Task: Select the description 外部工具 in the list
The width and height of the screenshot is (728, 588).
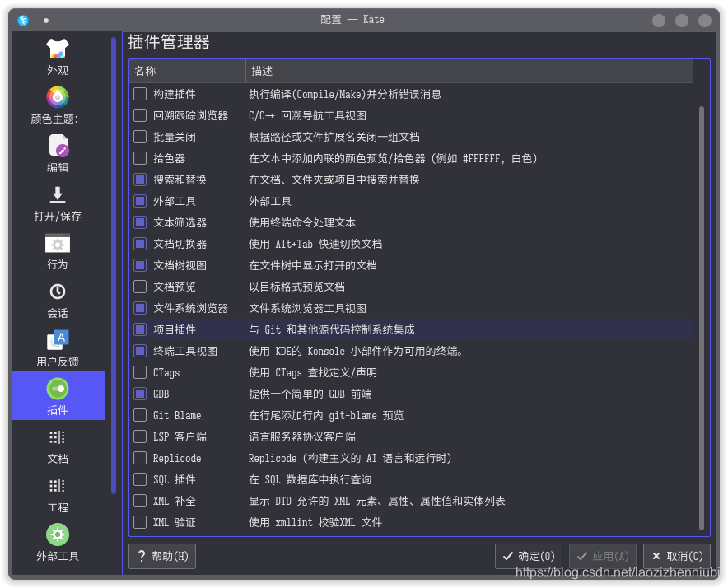Action: [270, 201]
